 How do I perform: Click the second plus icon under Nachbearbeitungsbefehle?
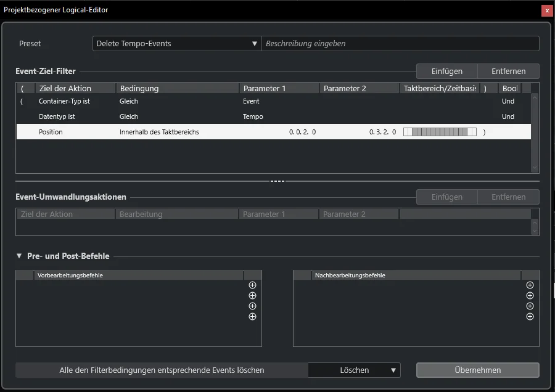(x=530, y=295)
